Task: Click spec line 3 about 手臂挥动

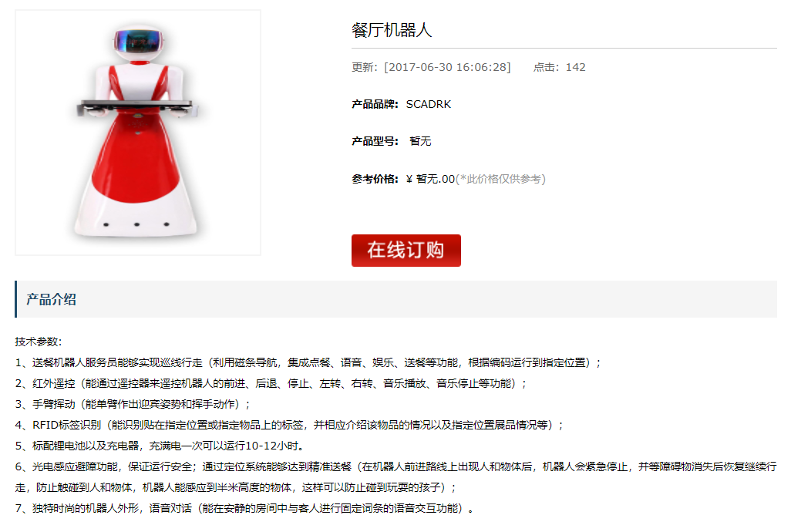Action: click(x=133, y=405)
